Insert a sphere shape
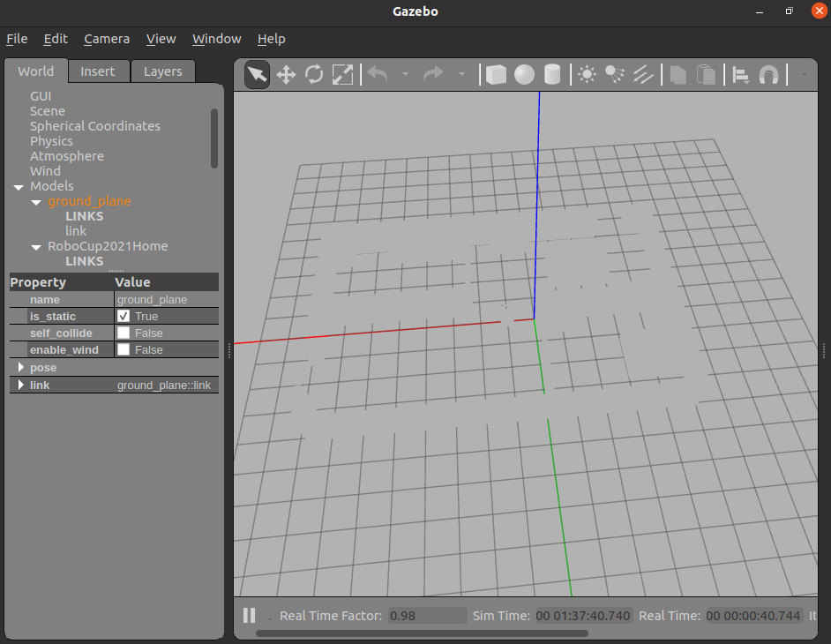Screen dimensions: 831x644 tap(524, 75)
